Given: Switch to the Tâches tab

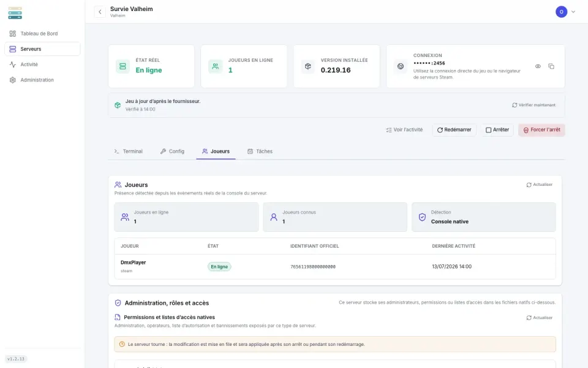Looking at the screenshot, I should tap(260, 151).
